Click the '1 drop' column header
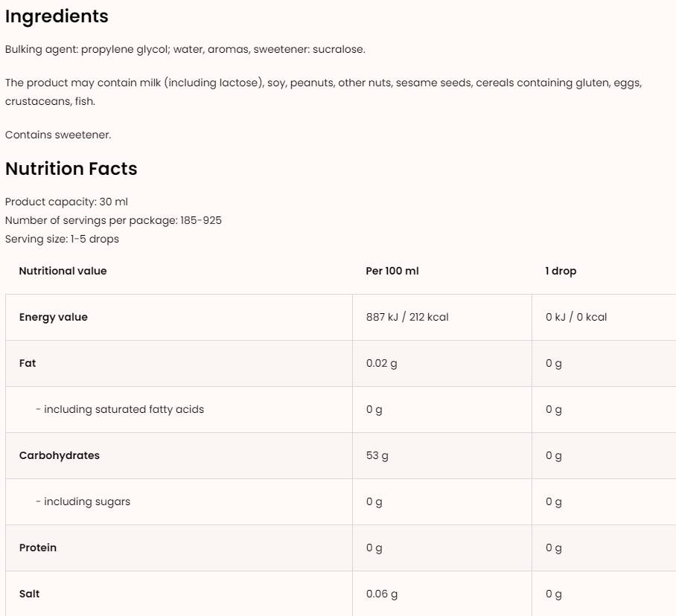Image resolution: width=676 pixels, height=616 pixels. click(561, 271)
